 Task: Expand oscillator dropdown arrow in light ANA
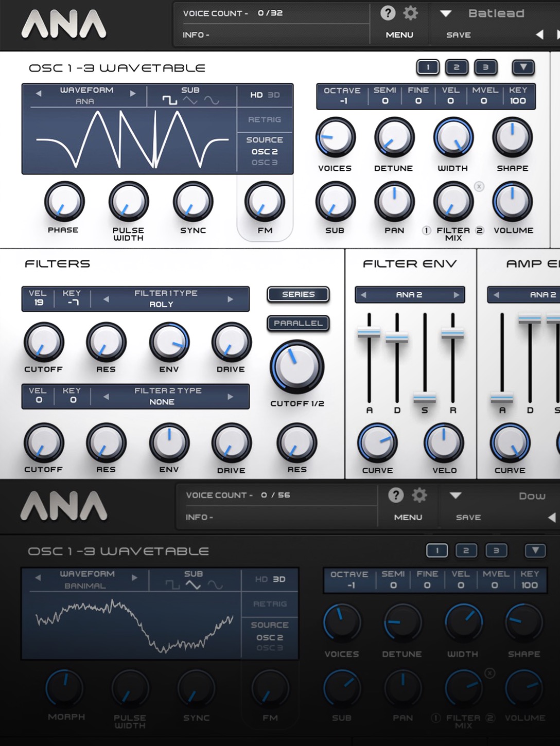(x=523, y=67)
